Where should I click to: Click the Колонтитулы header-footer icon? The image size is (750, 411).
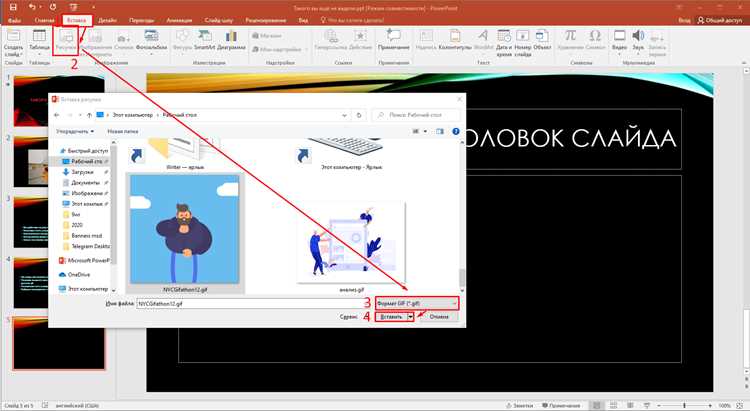click(455, 40)
